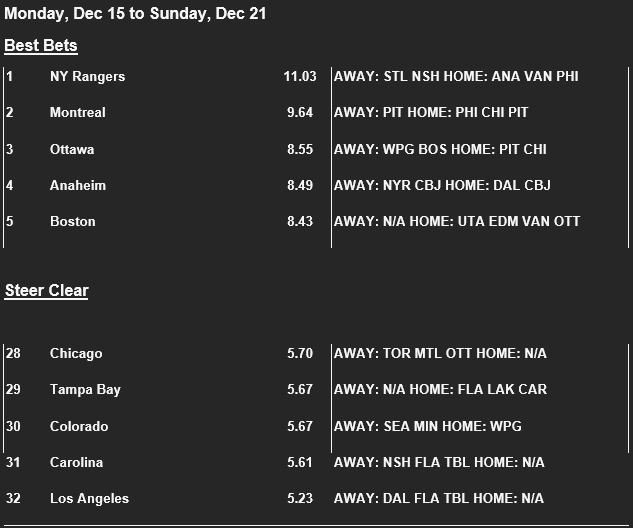Select the Carolina team name
This screenshot has height=528, width=633.
(76, 462)
